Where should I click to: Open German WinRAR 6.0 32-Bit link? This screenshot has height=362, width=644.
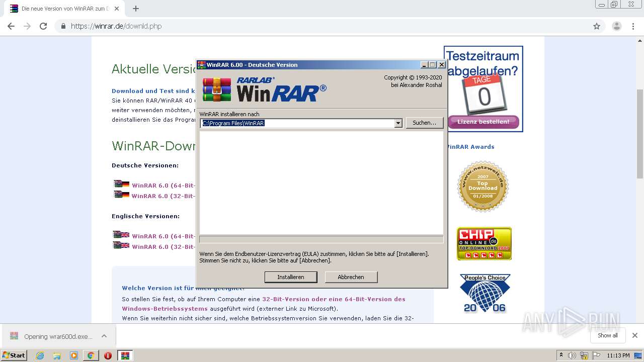point(164,196)
